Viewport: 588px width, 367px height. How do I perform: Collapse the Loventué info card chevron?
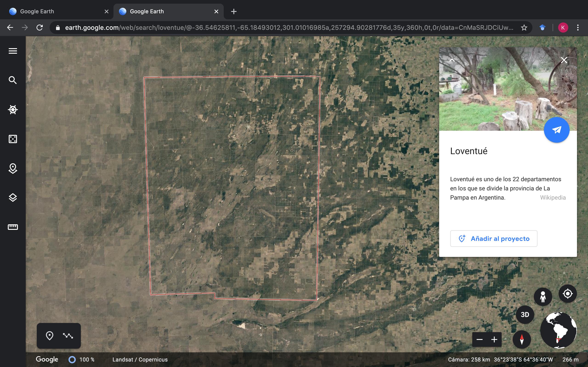pos(452,60)
